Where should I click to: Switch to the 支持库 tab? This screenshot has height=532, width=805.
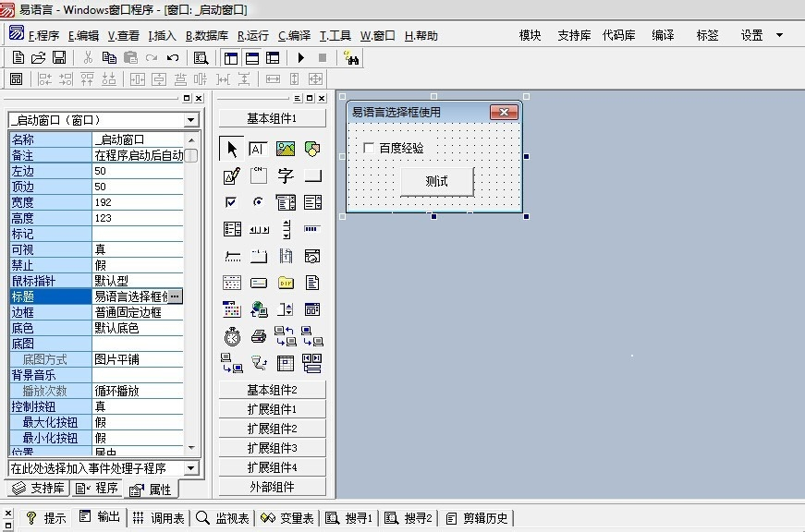(39, 488)
